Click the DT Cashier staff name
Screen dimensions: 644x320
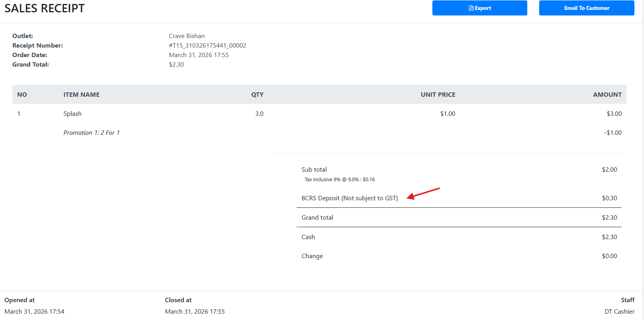[619, 312]
